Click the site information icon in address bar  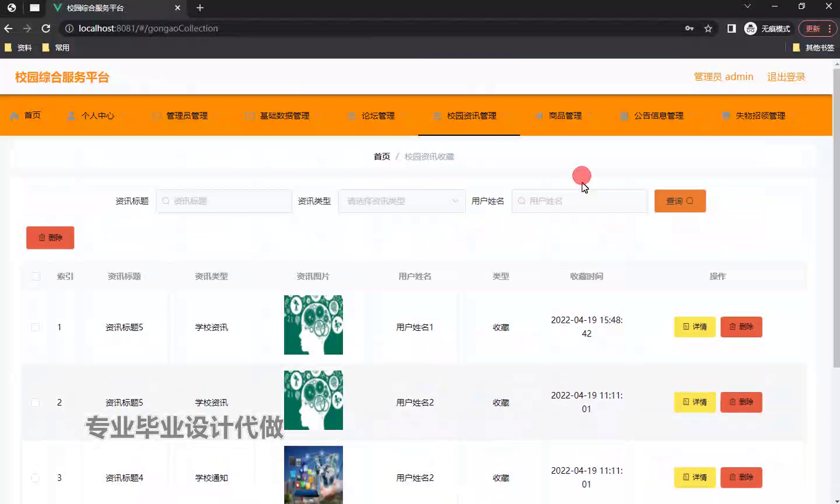(x=69, y=29)
